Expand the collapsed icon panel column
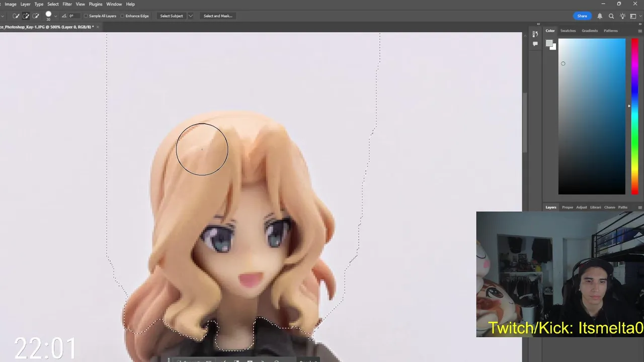This screenshot has width=644, height=362. click(x=538, y=24)
